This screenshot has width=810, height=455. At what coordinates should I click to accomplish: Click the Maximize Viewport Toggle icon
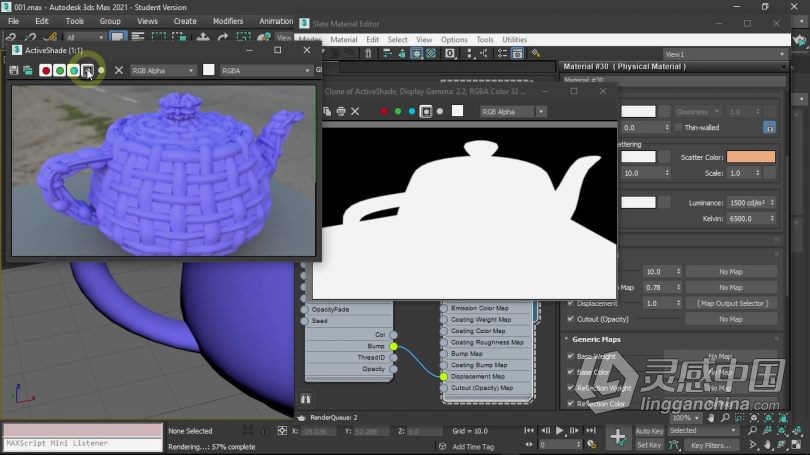click(797, 445)
